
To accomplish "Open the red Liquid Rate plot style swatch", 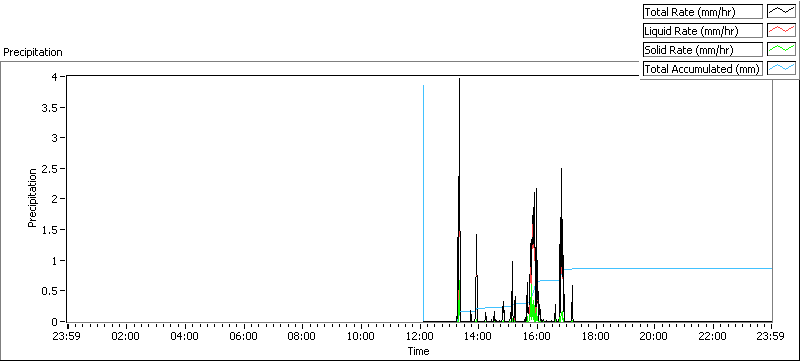I will point(781,31).
